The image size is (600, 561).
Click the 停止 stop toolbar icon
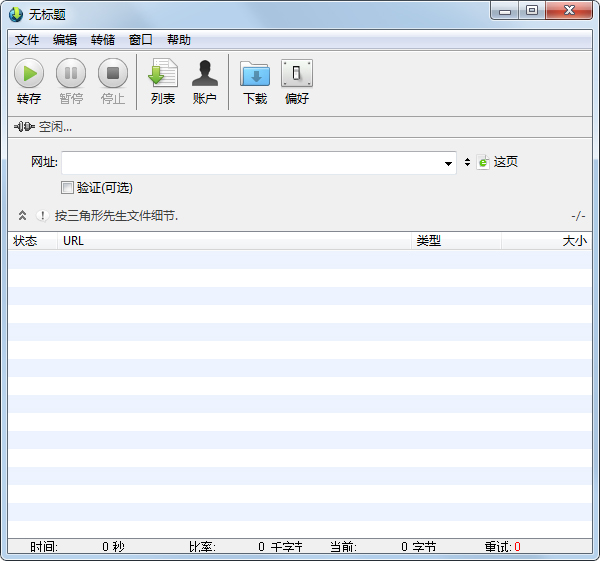113,73
